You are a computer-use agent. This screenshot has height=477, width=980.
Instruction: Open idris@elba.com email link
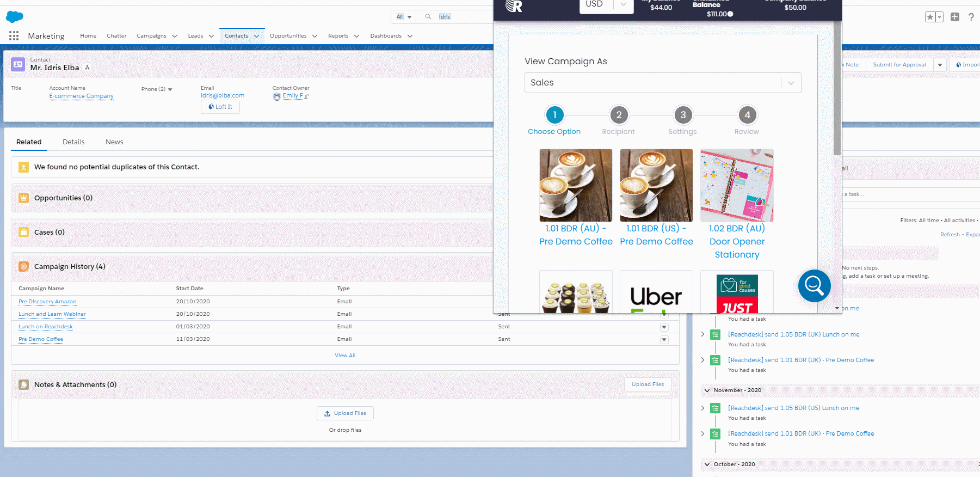pos(223,96)
